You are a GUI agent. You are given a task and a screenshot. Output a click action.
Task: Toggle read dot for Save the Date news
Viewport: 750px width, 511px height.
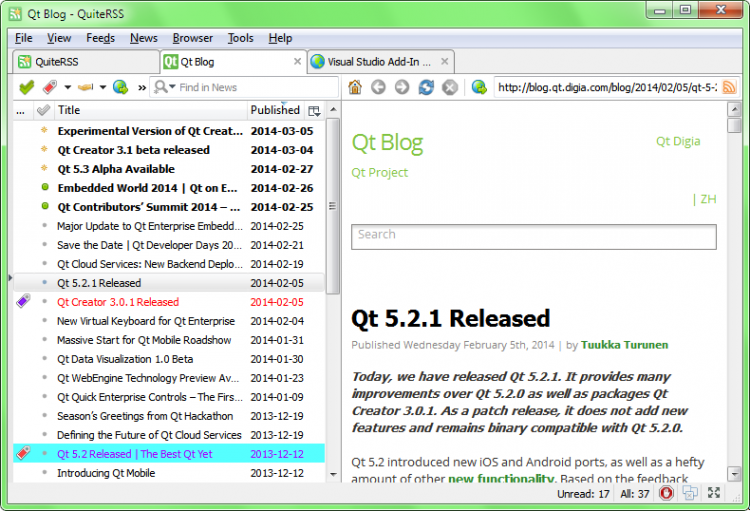[x=45, y=244]
